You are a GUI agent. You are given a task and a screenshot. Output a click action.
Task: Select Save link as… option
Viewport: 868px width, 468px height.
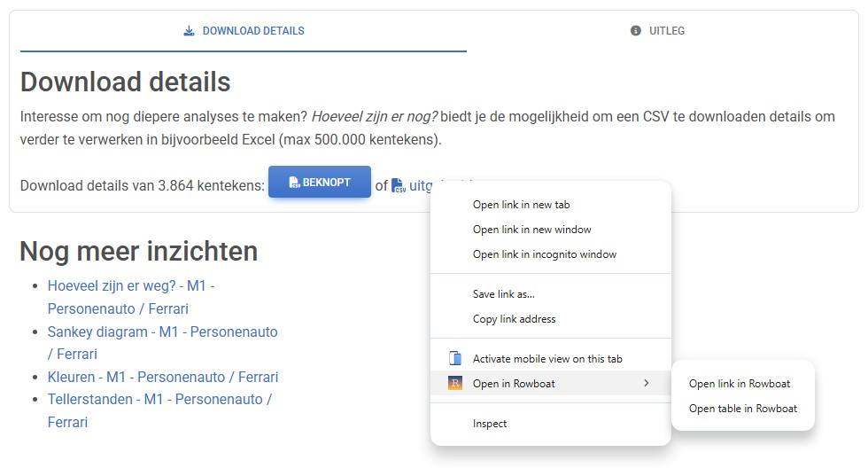tap(503, 294)
